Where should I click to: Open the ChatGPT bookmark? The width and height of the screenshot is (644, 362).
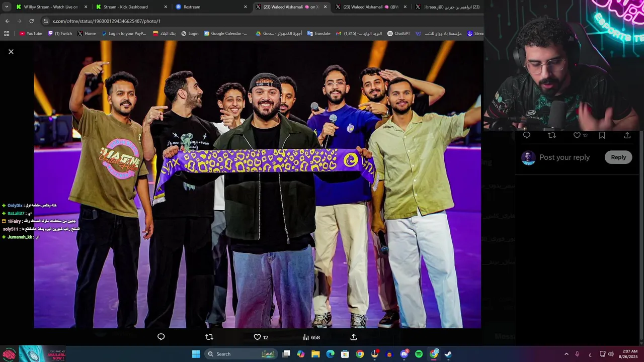coord(398,34)
